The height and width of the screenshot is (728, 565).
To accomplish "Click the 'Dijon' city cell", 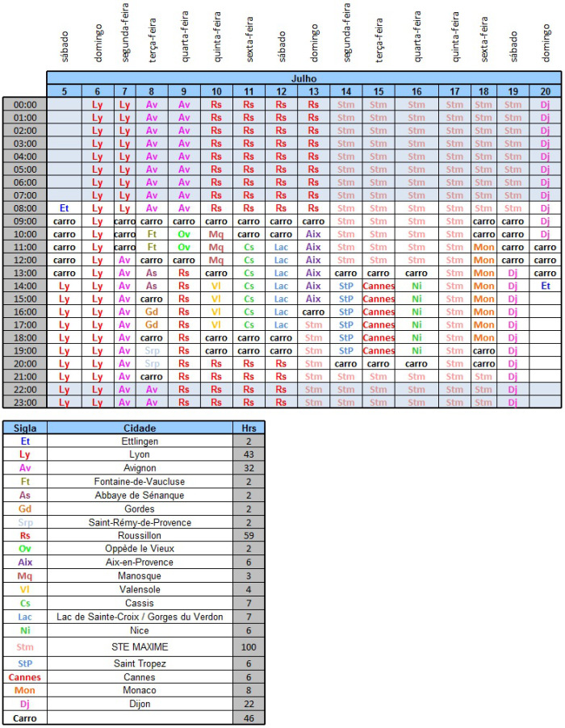I will (140, 704).
